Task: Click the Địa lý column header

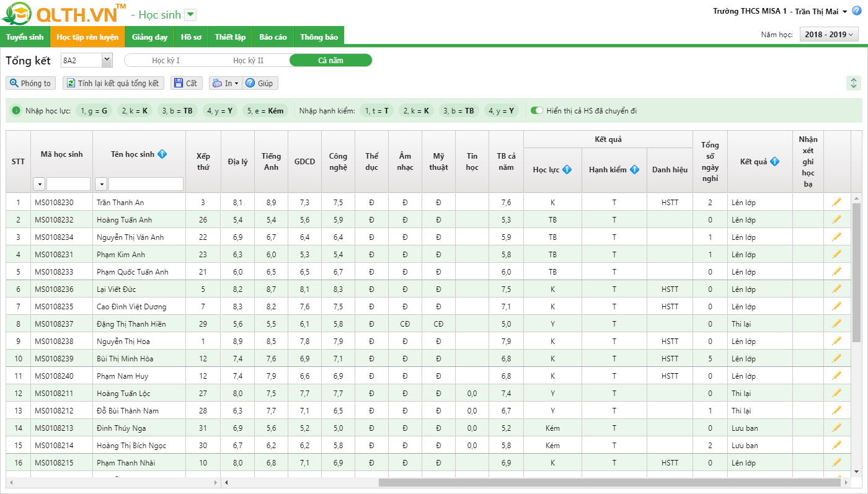Action: pos(237,161)
